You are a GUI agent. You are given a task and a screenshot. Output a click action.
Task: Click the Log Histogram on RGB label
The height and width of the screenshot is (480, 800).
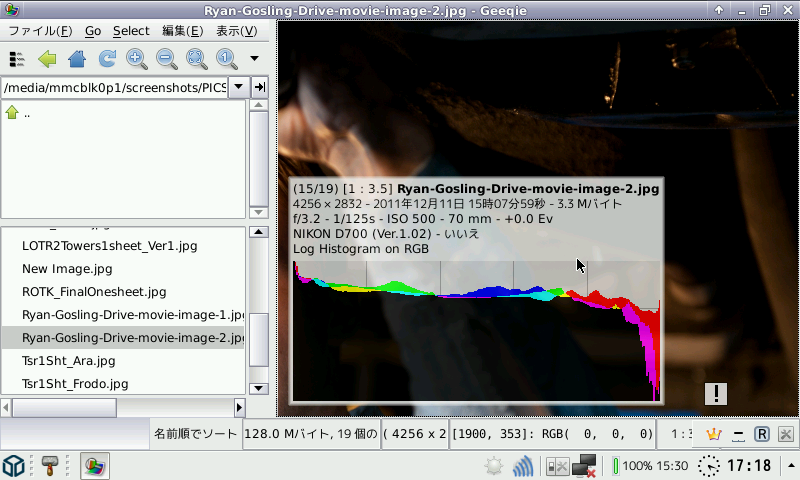point(361,249)
